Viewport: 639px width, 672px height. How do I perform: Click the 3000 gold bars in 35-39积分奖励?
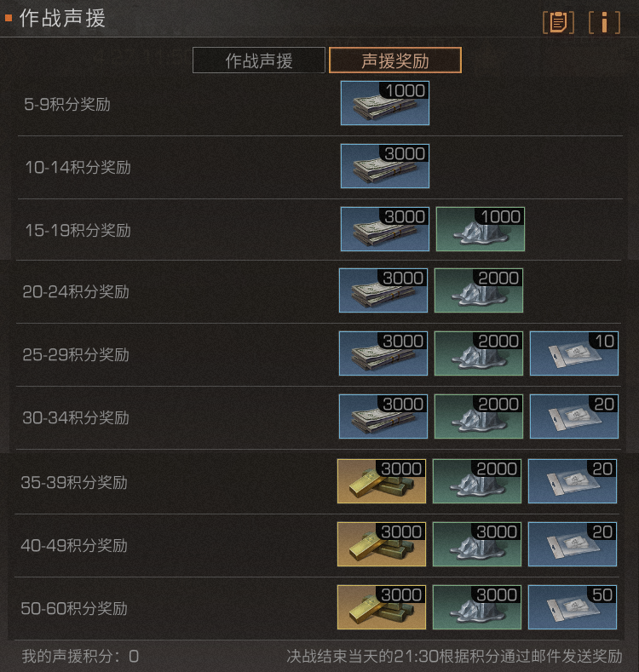(382, 481)
